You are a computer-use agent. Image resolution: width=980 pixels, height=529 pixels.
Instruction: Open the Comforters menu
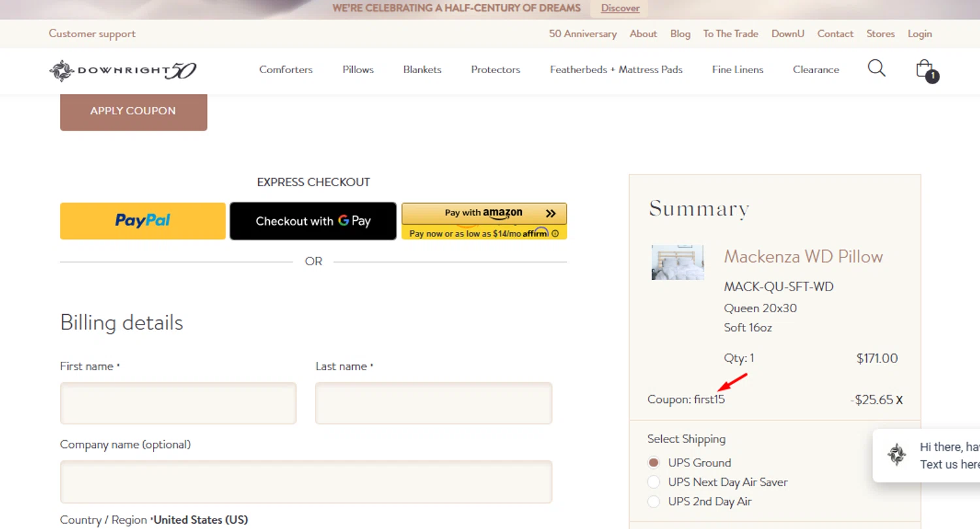click(x=286, y=69)
